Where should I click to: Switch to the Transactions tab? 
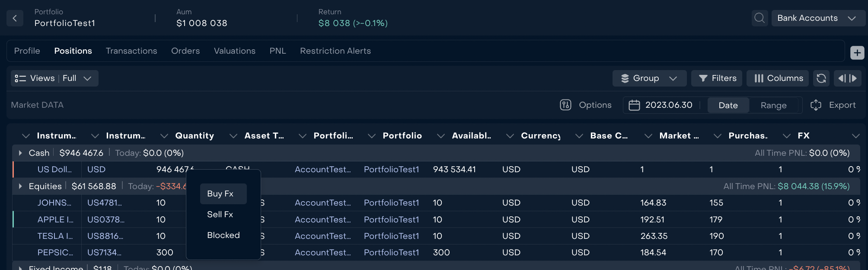tap(131, 51)
